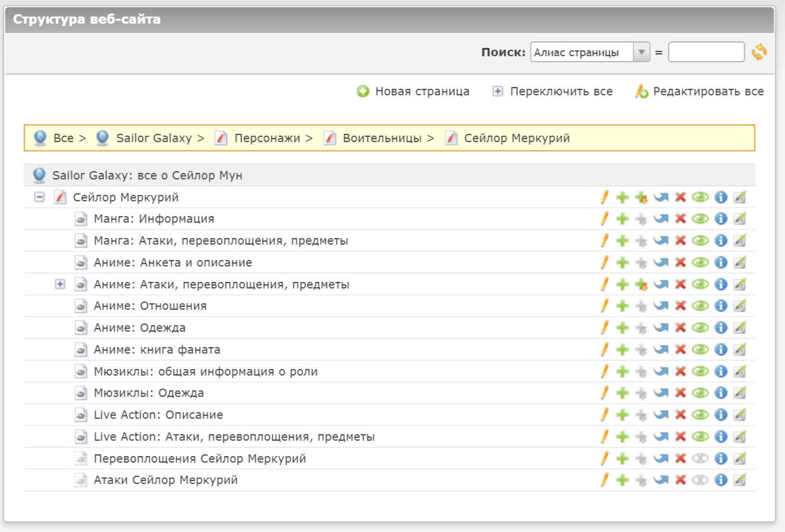Viewport: 785px width, 532px height.
Task: Open blue info icon for Мюзиклы: Одежда
Action: pos(720,393)
